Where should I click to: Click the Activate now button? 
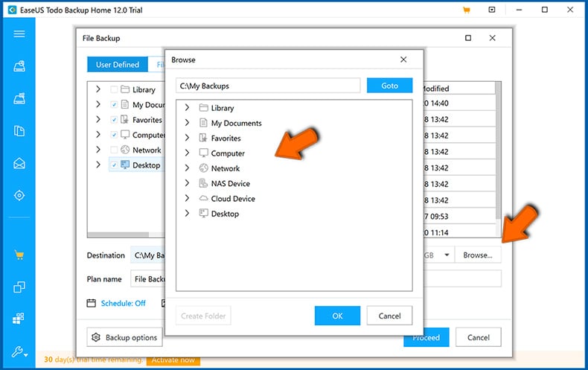pos(173,360)
